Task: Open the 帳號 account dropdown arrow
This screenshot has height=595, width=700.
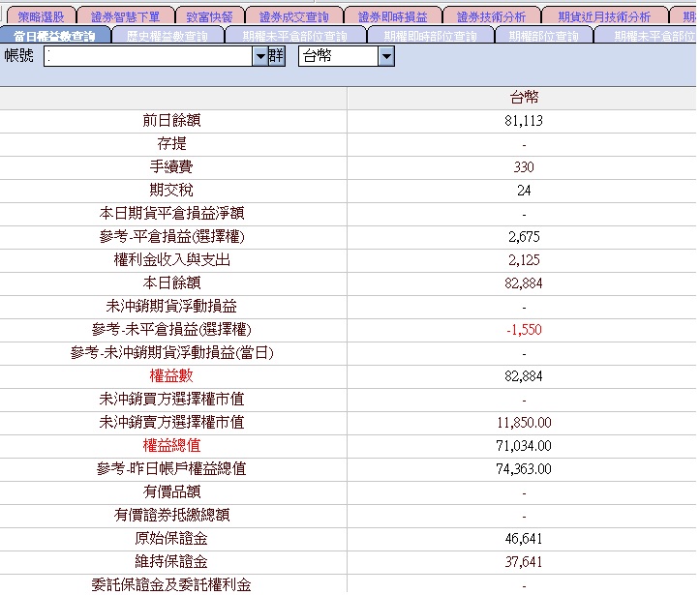Action: (259, 56)
